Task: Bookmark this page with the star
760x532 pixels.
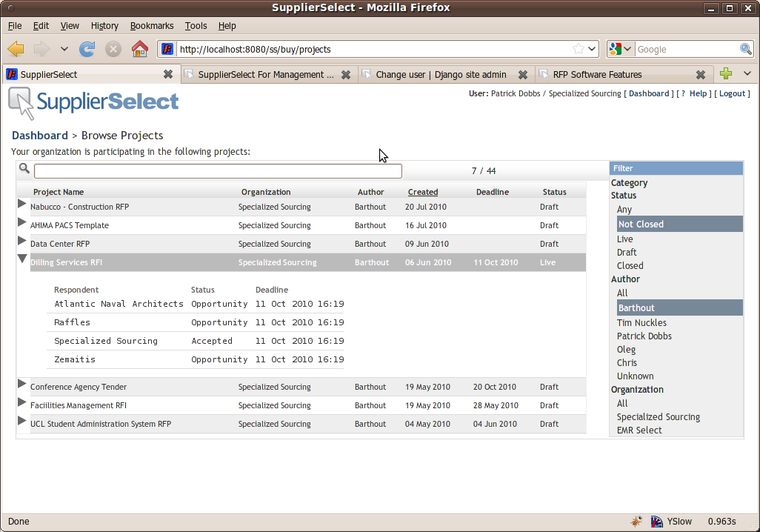Action: [579, 49]
